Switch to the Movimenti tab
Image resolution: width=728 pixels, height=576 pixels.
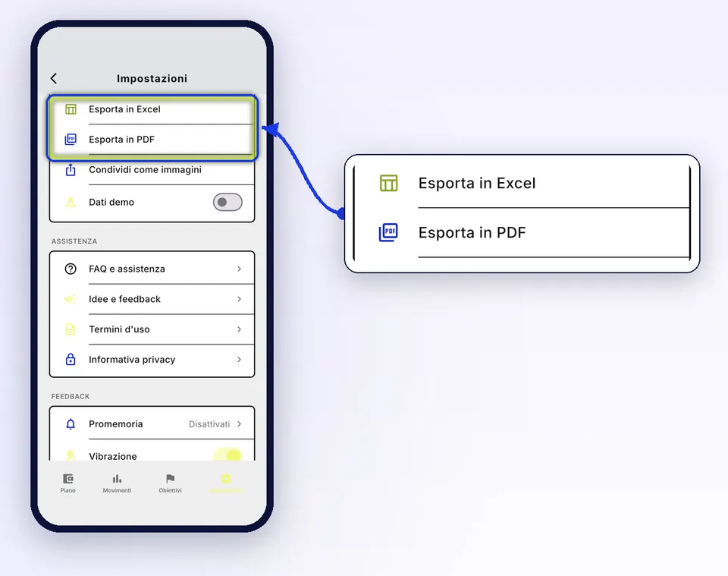(x=117, y=483)
